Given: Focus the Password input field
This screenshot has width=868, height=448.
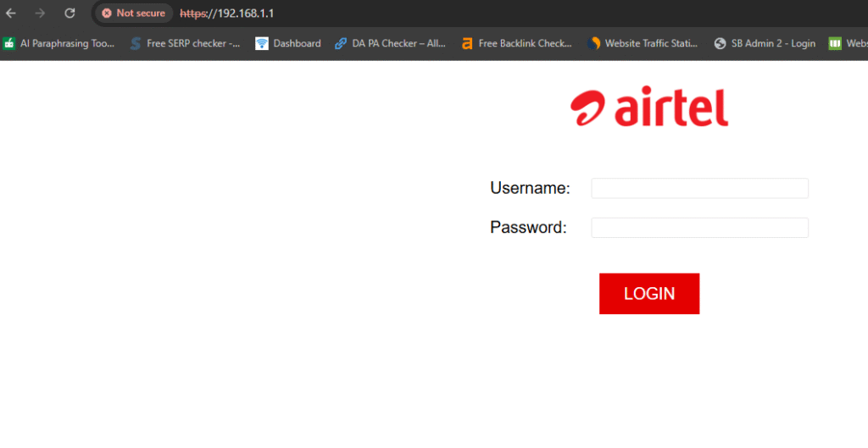Looking at the screenshot, I should (x=699, y=227).
